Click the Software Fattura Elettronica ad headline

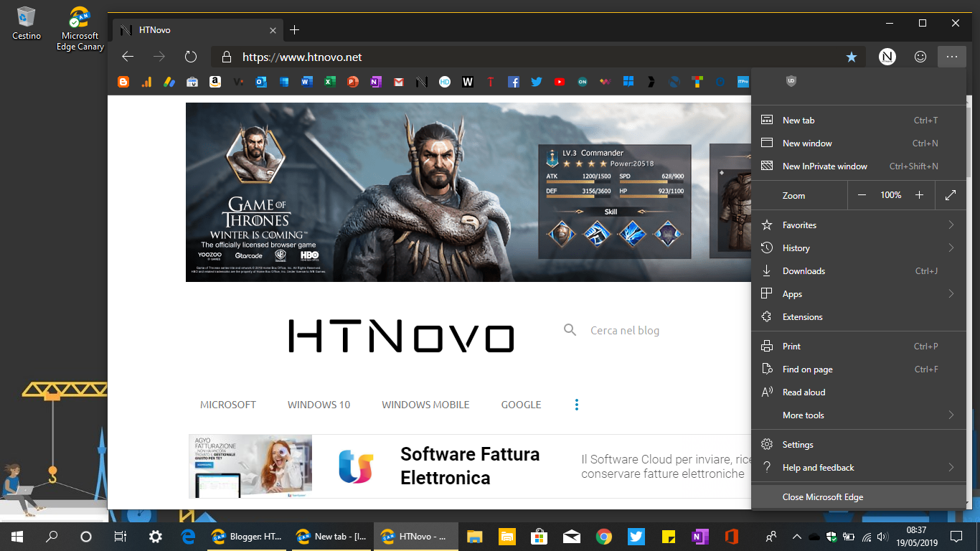pyautogui.click(x=470, y=466)
